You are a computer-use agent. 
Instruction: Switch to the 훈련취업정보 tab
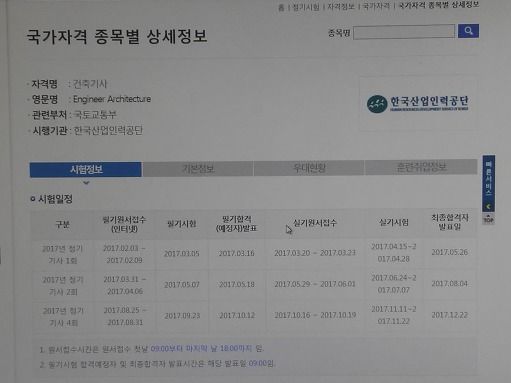point(421,167)
